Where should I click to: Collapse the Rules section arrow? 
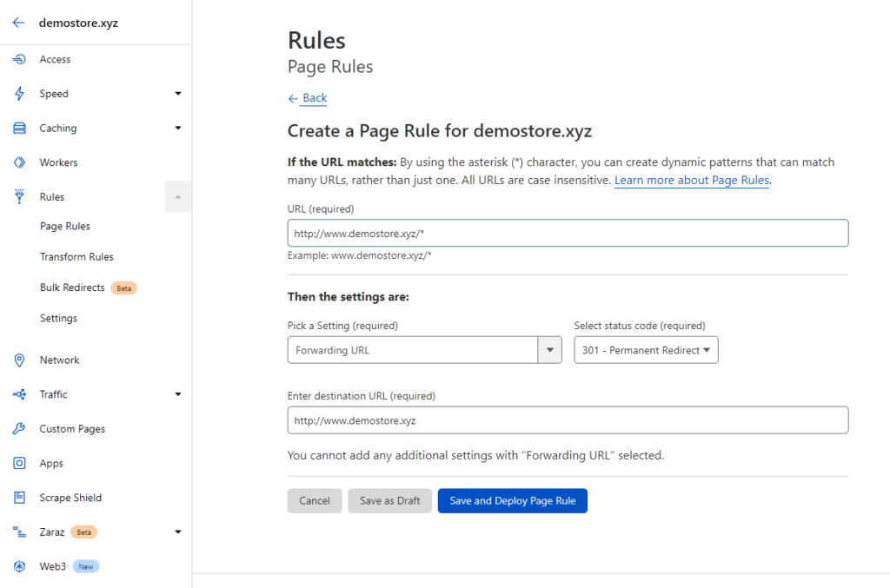pos(177,197)
